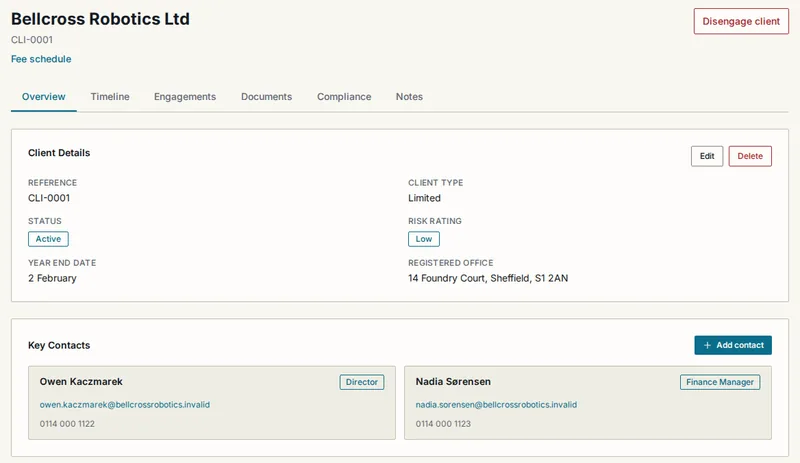
Task: Click the Low risk rating badge
Action: [x=423, y=239]
